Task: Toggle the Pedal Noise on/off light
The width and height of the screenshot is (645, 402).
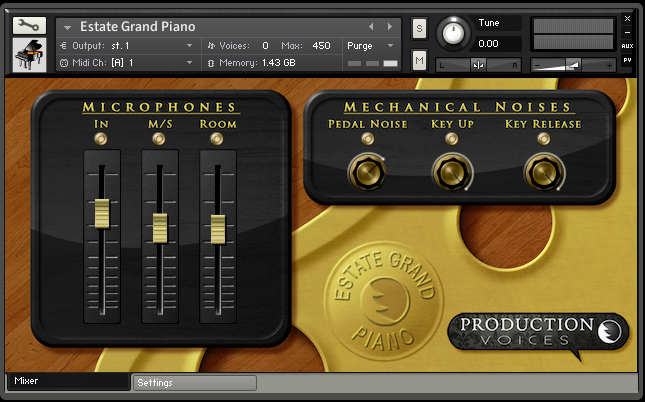Action: tap(368, 139)
